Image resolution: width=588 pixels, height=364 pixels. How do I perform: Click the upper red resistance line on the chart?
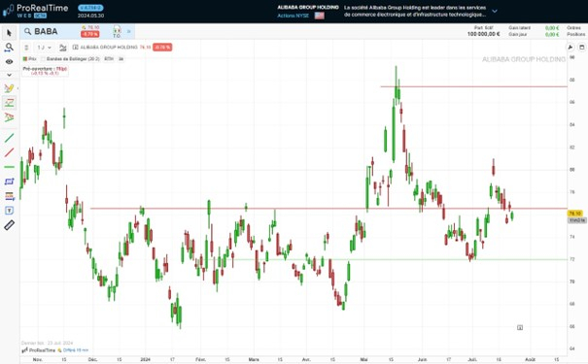[x=474, y=87]
